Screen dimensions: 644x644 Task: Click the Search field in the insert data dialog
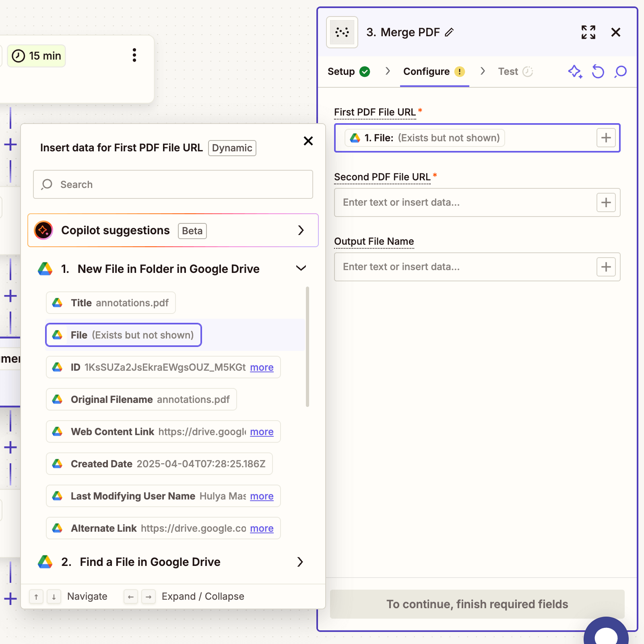[x=173, y=184]
